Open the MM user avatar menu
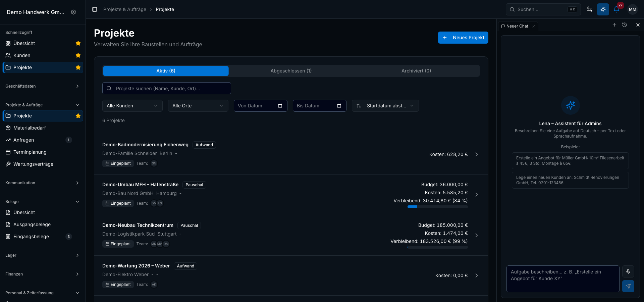 tap(633, 9)
